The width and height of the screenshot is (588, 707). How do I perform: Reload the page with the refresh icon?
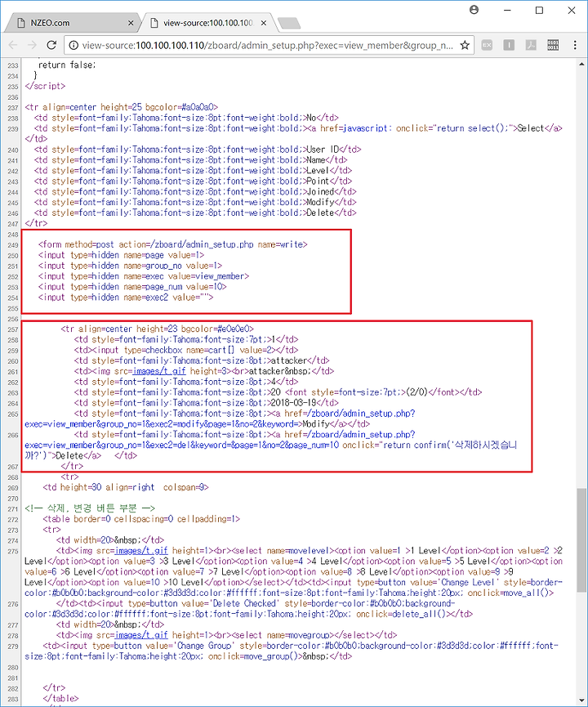pyautogui.click(x=51, y=45)
